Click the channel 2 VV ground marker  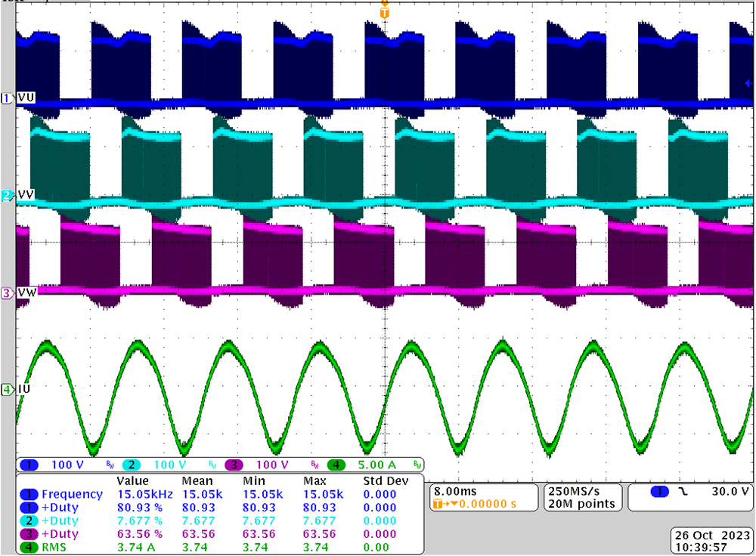point(8,196)
